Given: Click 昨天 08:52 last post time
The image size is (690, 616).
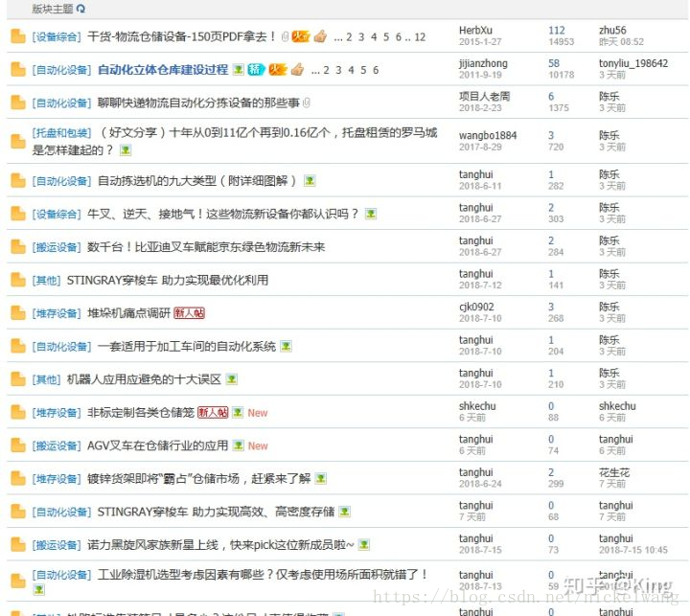Looking at the screenshot, I should pos(621,42).
